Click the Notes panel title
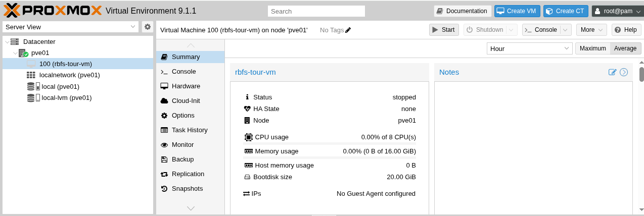Image resolution: width=644 pixels, height=216 pixels. pos(449,72)
